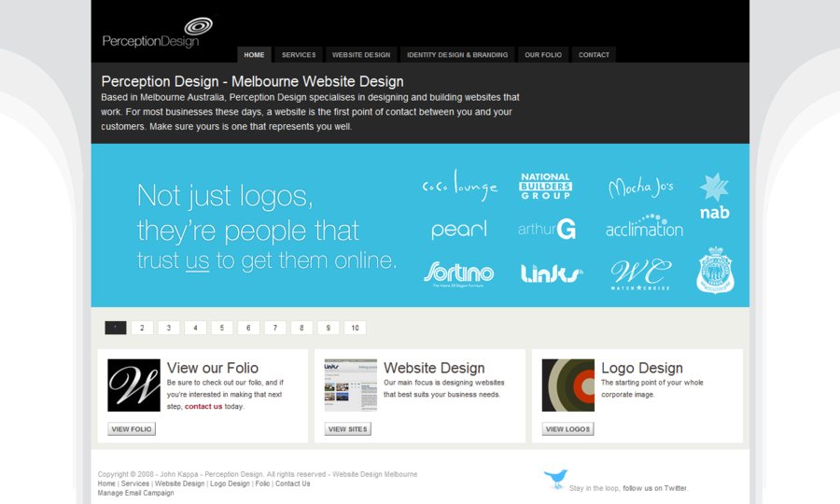The width and height of the screenshot is (840, 504).
Task: Click the footer Website Design link
Action: (180, 483)
